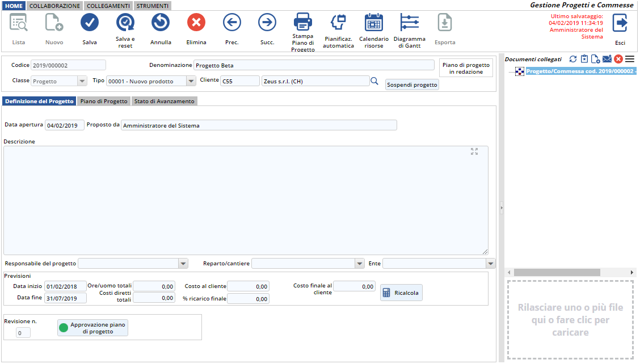Open the Responsabile del progetto dropdown
Screen dimensions: 640x364
click(183, 264)
